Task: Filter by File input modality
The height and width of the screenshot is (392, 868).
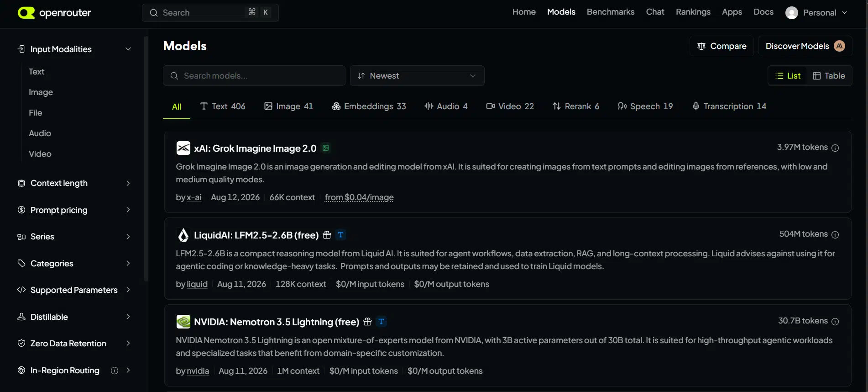Action: tap(35, 113)
